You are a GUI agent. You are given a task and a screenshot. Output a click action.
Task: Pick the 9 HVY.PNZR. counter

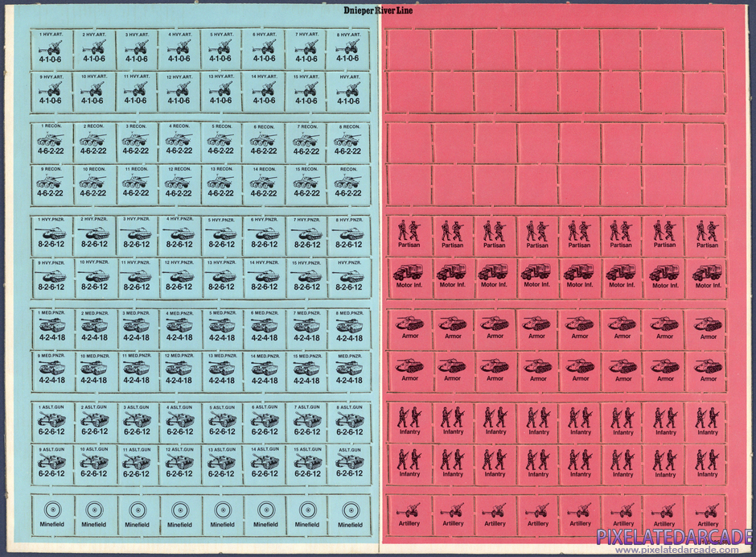[x=51, y=277]
